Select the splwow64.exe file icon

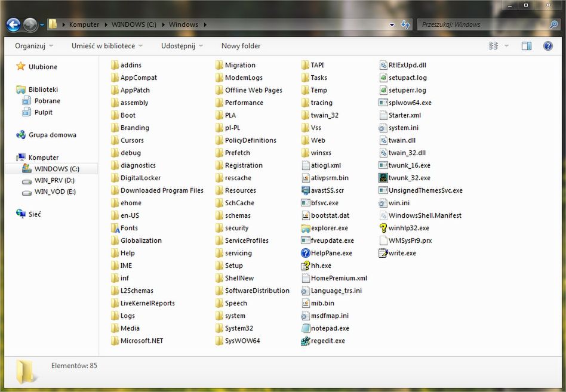383,103
